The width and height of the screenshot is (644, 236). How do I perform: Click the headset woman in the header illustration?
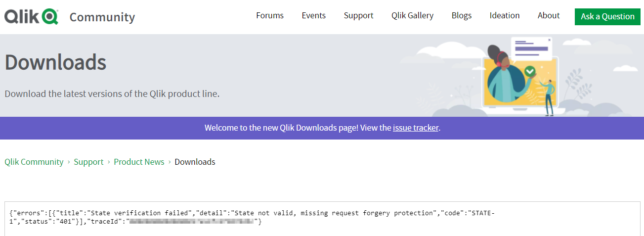tap(503, 74)
